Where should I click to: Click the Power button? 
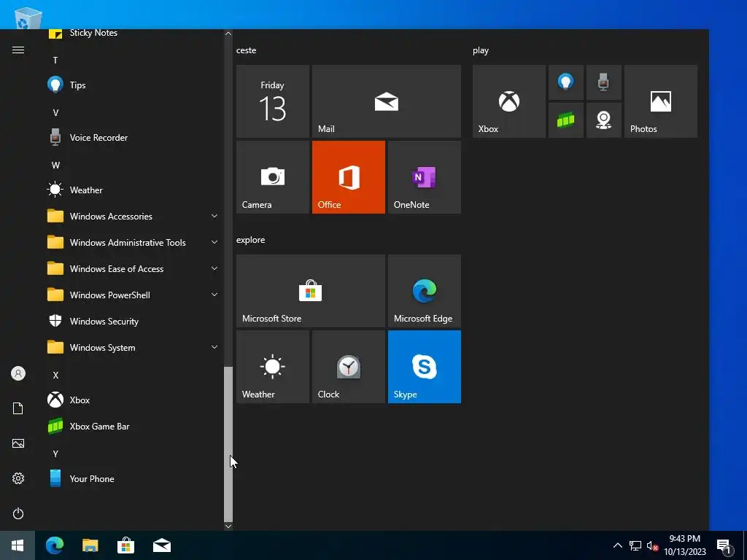click(18, 513)
